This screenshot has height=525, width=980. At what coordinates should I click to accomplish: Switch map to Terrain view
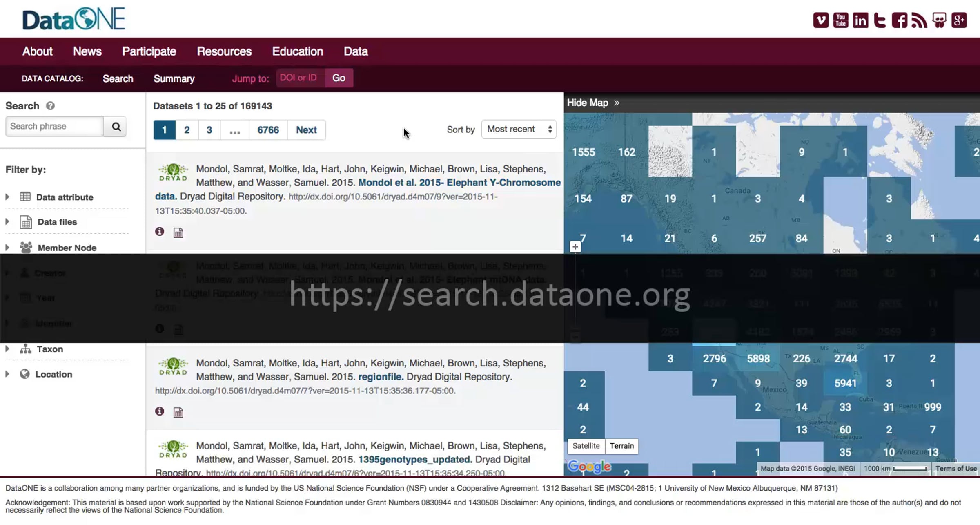click(621, 446)
